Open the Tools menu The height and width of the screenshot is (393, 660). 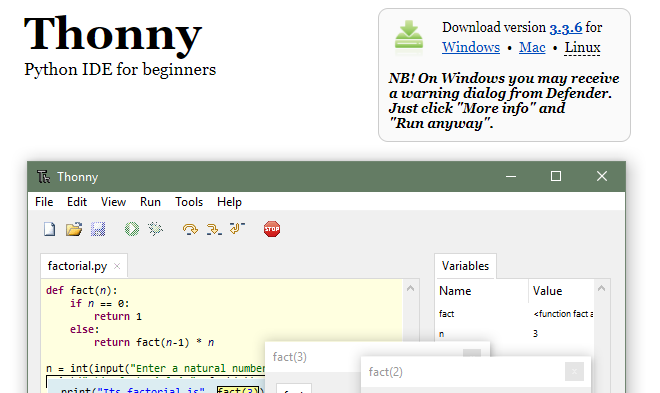(x=189, y=202)
